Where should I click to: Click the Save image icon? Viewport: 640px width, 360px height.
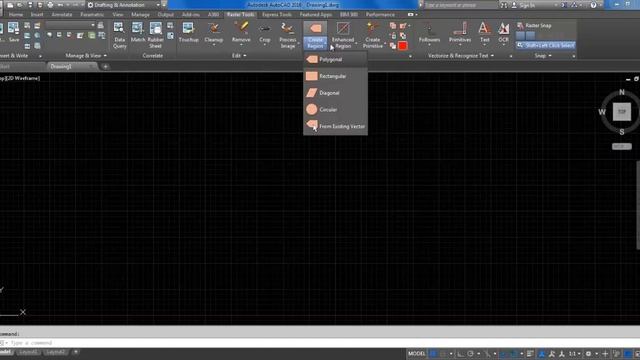(13, 33)
